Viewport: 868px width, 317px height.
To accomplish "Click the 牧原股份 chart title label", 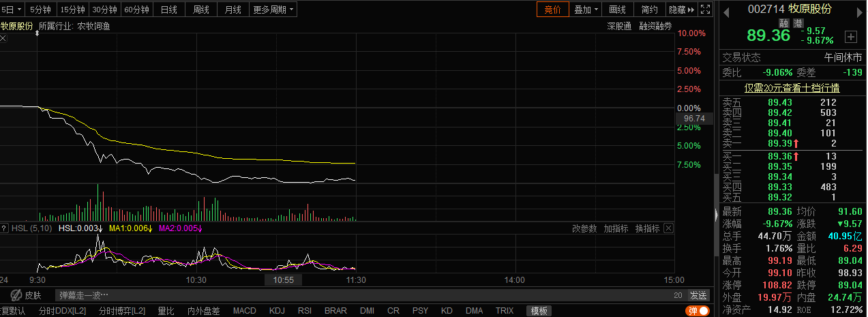I will 17,26.
